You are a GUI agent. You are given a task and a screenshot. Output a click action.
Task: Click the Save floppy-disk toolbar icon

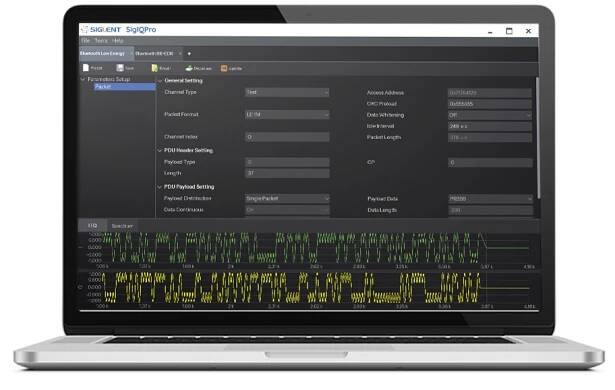(120, 68)
